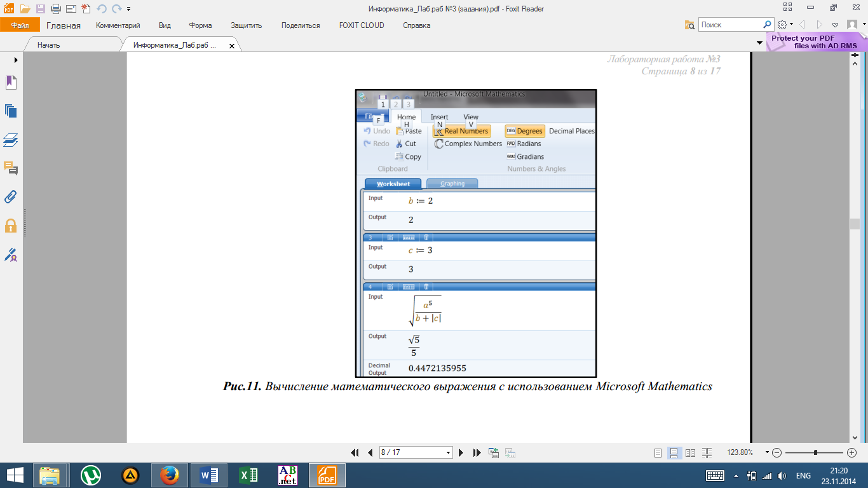Click the advanced folder search icon
Viewport: 868px width, 488px height.
click(x=690, y=25)
